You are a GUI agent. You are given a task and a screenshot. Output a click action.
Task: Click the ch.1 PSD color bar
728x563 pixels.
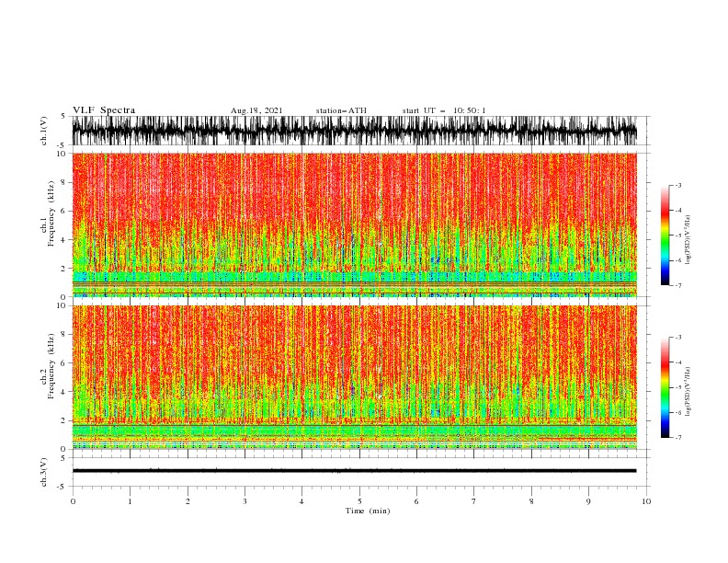(x=665, y=236)
